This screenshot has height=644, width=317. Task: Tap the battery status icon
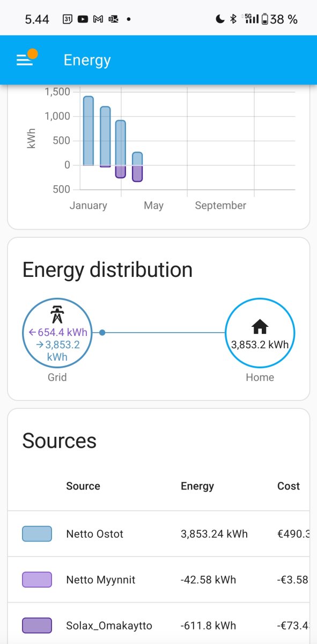pos(264,19)
